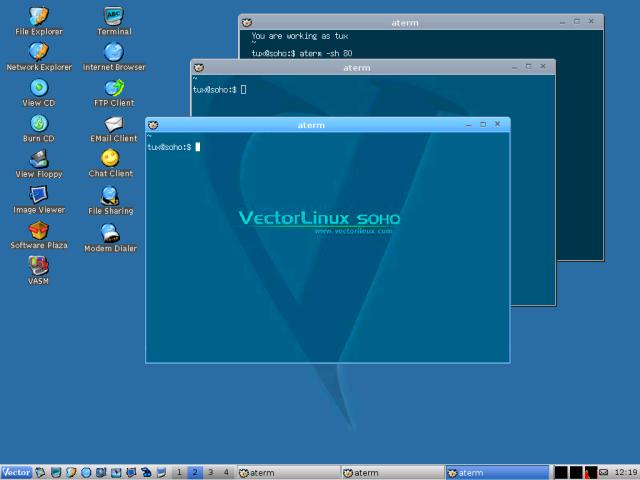Screen dimensions: 640x480
Task: Launch the Internet Browser desktop icon
Action: [114, 57]
